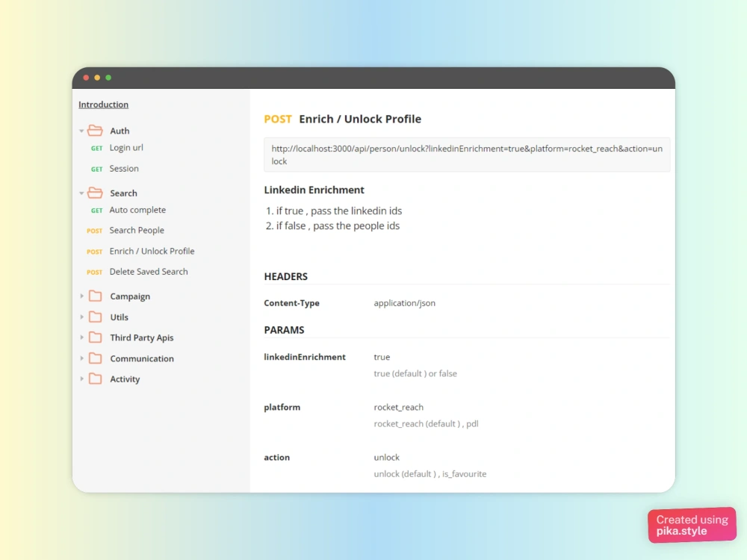The image size is (747, 560).
Task: Expand the Campaign folder arrow
Action: pos(81,296)
